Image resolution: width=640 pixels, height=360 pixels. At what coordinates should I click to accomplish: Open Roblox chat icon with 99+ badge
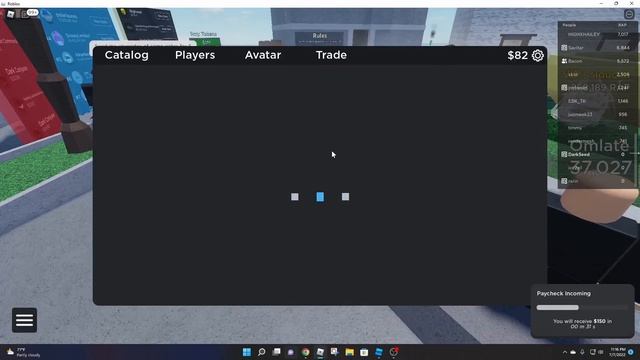[28, 14]
